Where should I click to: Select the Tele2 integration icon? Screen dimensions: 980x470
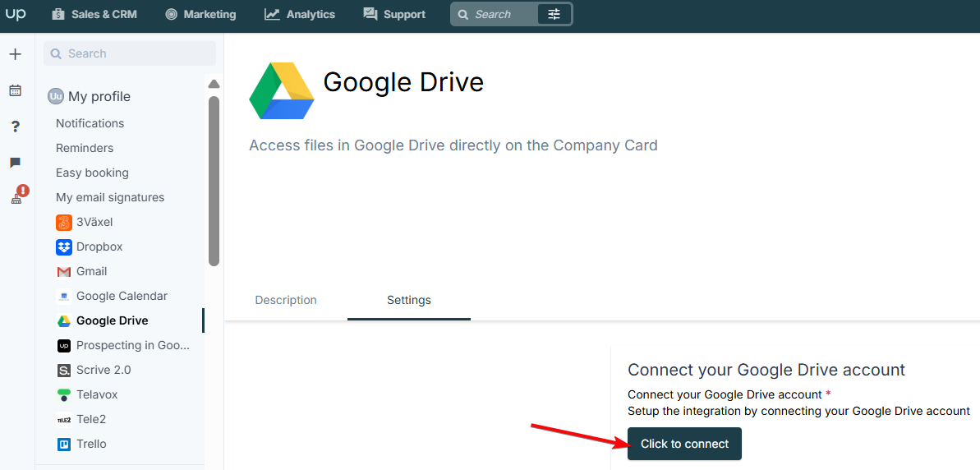click(x=64, y=420)
